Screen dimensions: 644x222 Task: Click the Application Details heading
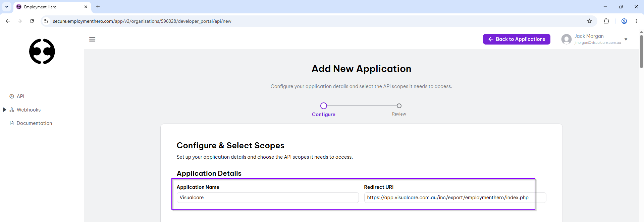coord(209,173)
